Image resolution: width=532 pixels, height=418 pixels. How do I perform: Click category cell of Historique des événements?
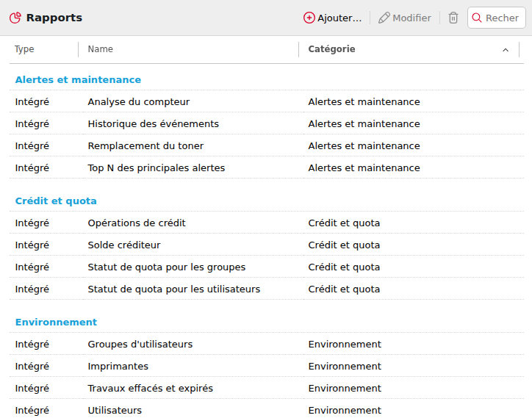click(x=364, y=124)
